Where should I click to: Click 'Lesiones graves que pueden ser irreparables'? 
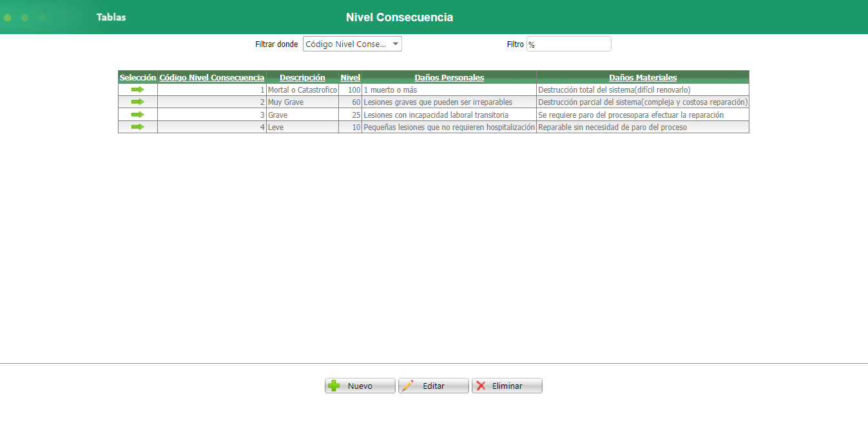449,102
